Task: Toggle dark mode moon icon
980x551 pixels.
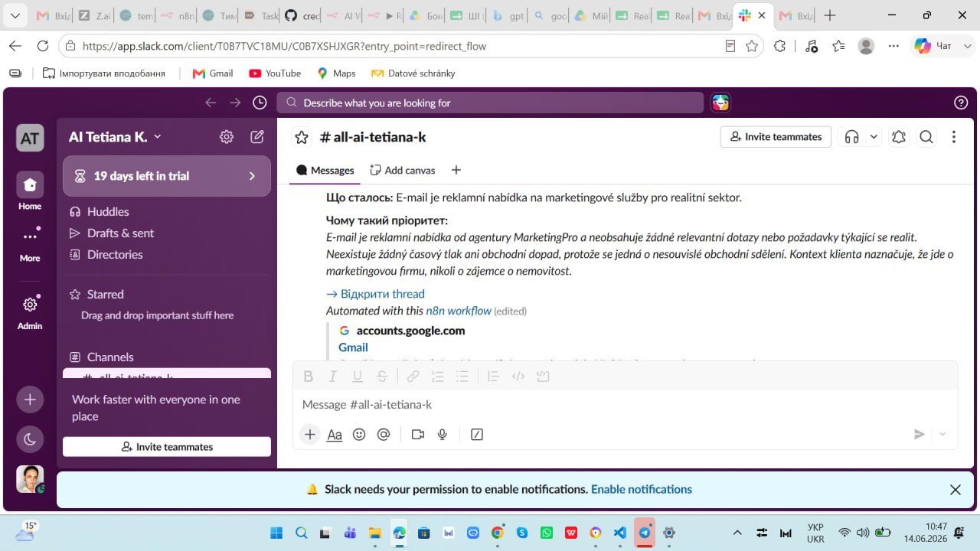Action: [x=30, y=439]
